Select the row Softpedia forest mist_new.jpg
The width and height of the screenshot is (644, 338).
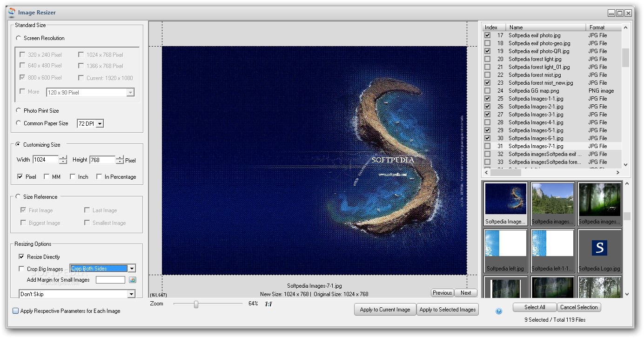tap(551, 83)
